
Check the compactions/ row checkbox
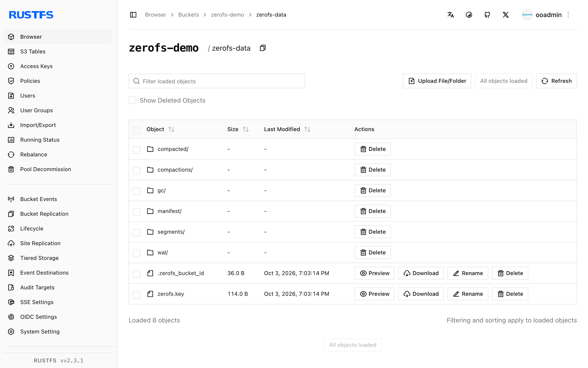pos(136,170)
